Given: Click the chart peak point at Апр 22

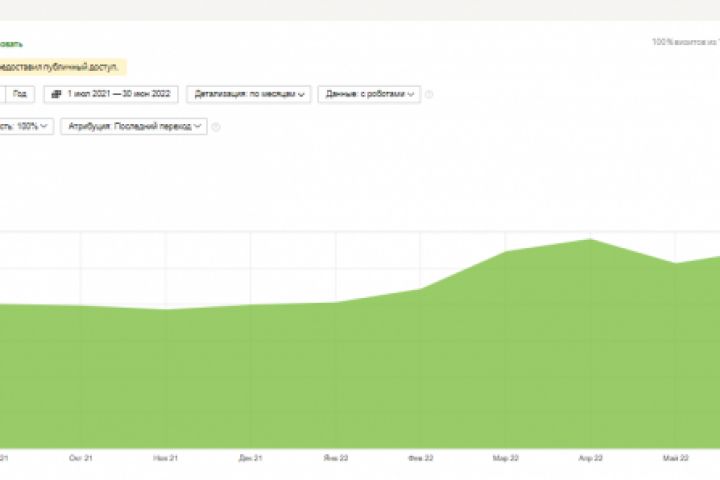Looking at the screenshot, I should tap(591, 239).
